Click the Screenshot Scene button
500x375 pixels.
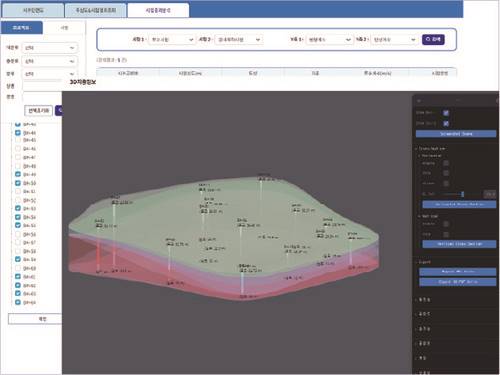[456, 134]
